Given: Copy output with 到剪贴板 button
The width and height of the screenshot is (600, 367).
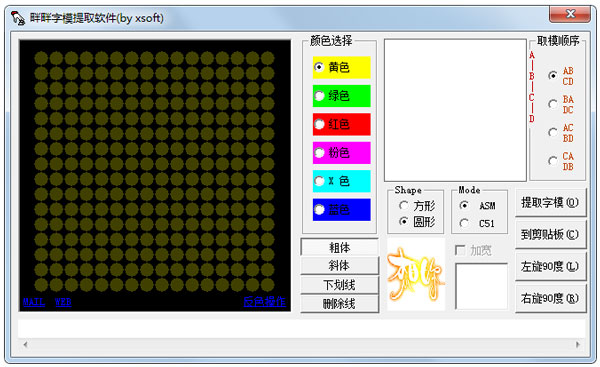Looking at the screenshot, I should coord(551,234).
